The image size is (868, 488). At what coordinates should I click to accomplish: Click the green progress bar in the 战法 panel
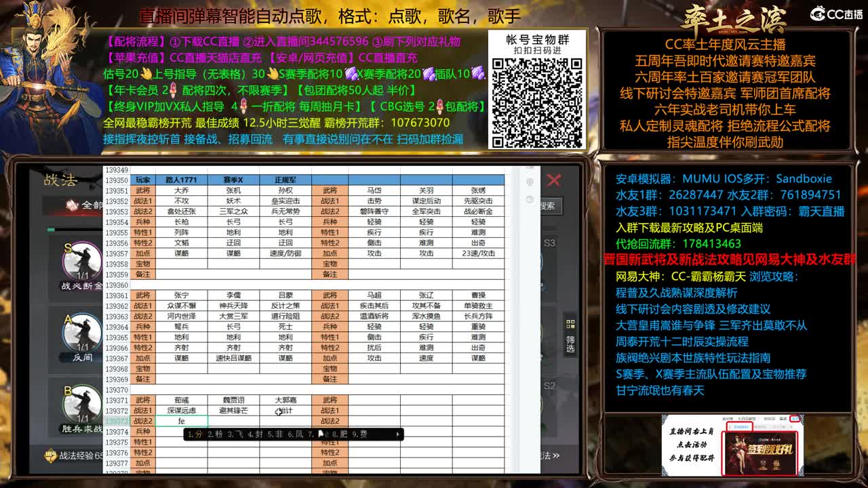coord(52,228)
